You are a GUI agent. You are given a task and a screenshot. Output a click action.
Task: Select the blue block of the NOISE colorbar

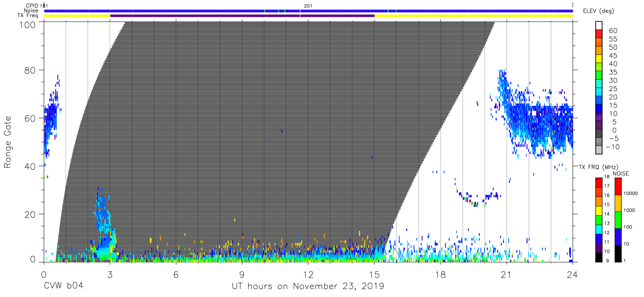coord(618,236)
